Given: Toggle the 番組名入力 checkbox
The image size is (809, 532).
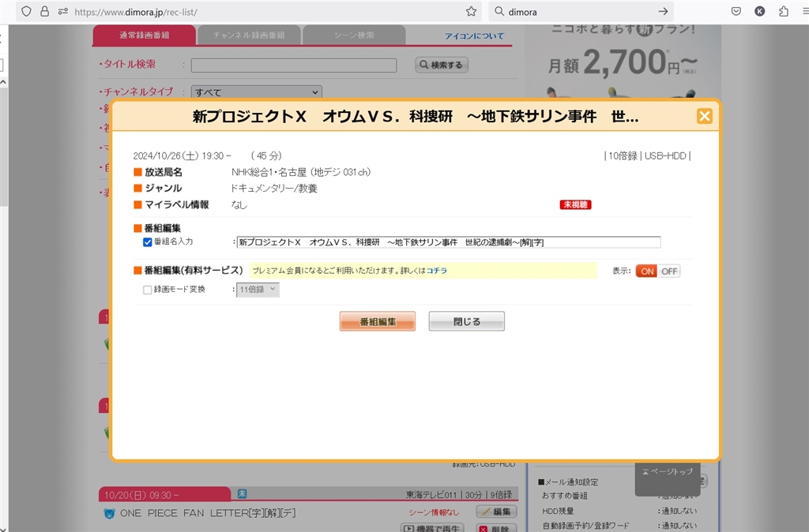Looking at the screenshot, I should point(148,242).
